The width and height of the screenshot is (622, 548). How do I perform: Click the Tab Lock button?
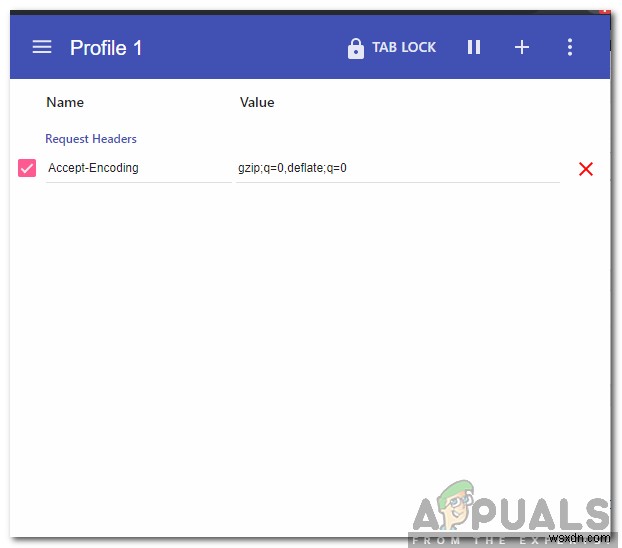(x=392, y=48)
